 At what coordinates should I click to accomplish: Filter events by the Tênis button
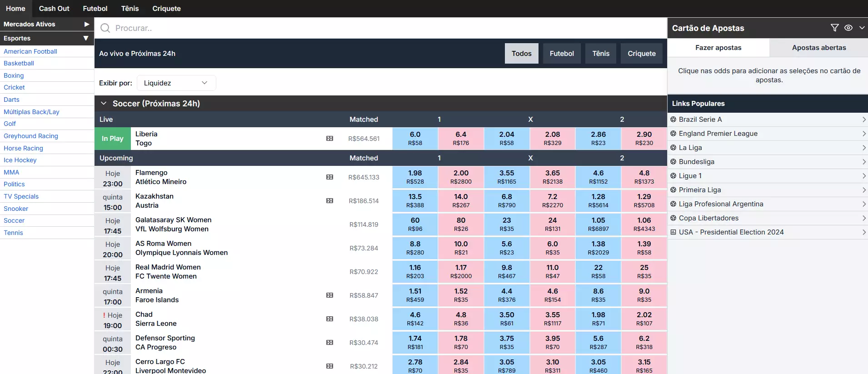pyautogui.click(x=600, y=54)
